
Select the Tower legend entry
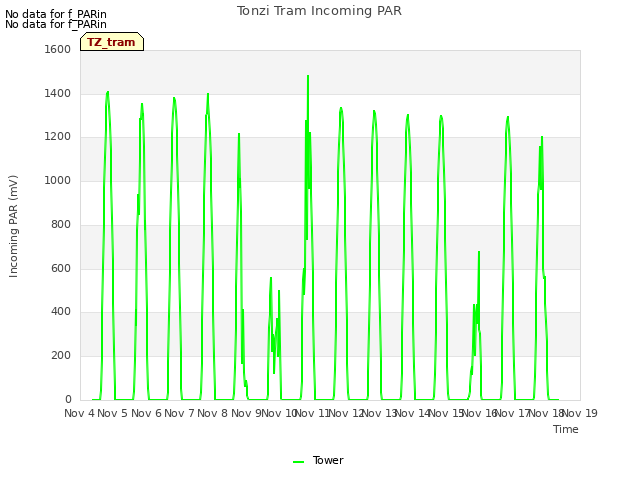[x=318, y=460]
